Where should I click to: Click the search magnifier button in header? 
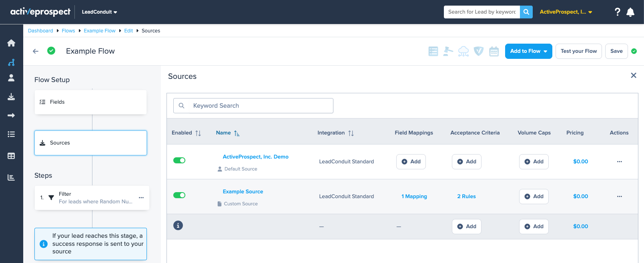[x=526, y=12]
